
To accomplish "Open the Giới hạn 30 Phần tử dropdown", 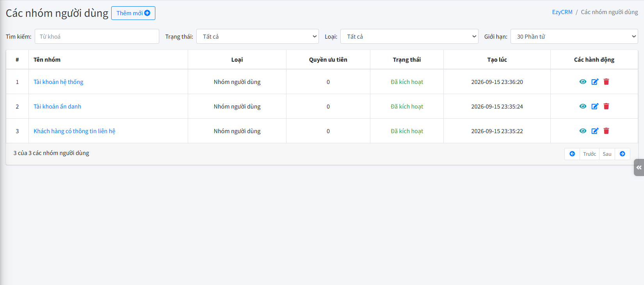I will 574,36.
